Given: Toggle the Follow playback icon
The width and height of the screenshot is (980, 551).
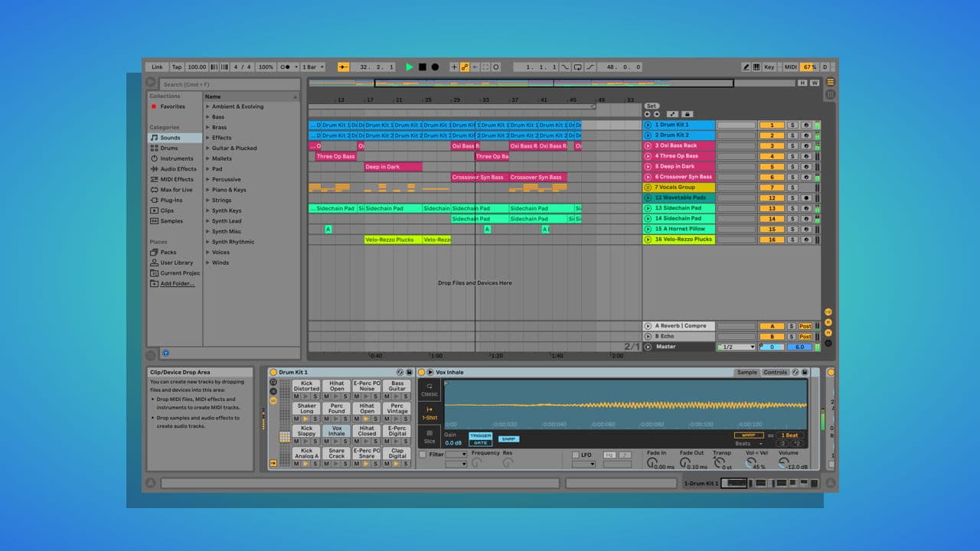Looking at the screenshot, I should pos(343,67).
